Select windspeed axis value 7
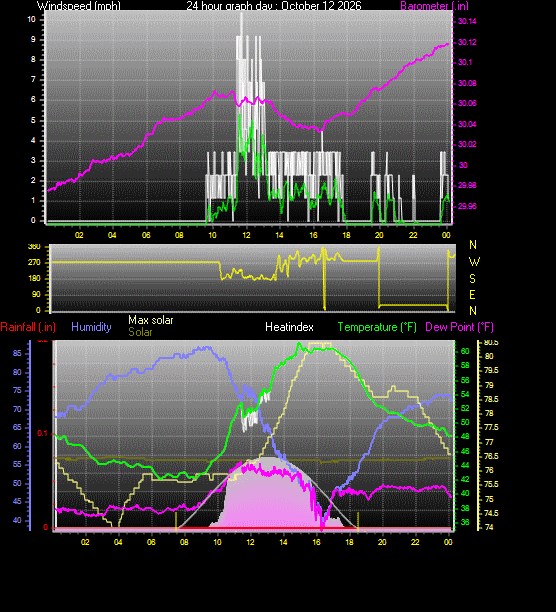Viewport: 556px width, 612px height. pyautogui.click(x=33, y=80)
